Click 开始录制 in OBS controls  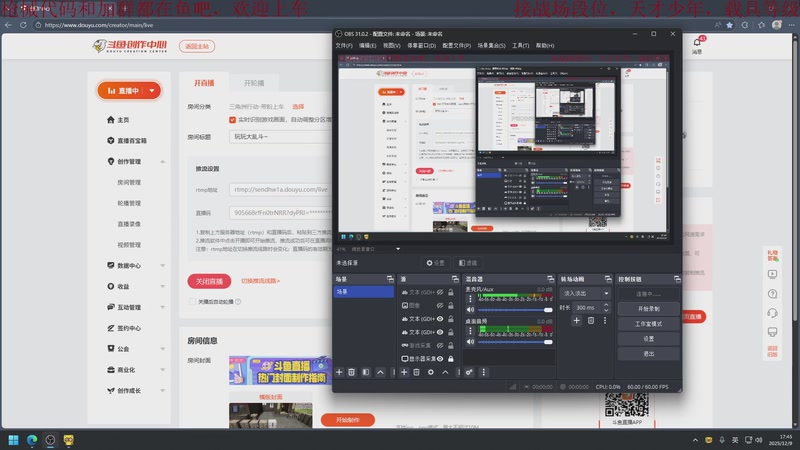(648, 309)
